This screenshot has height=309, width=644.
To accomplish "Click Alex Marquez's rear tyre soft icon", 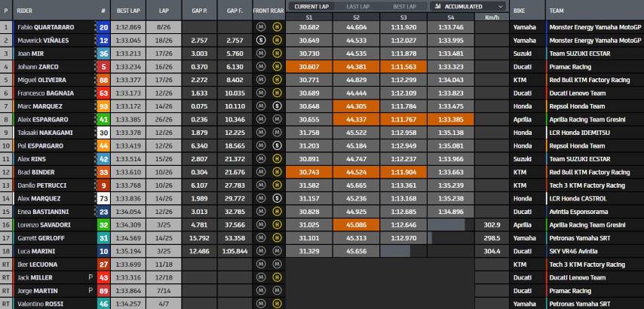I will [x=277, y=198].
